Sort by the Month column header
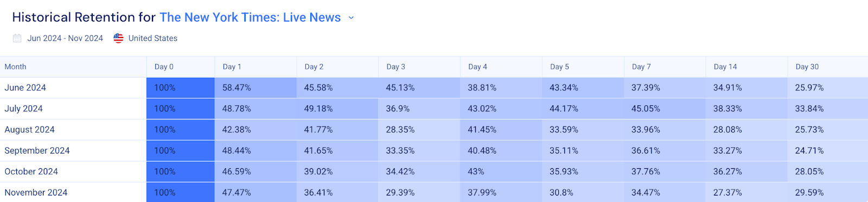The image size is (868, 202). [15, 67]
